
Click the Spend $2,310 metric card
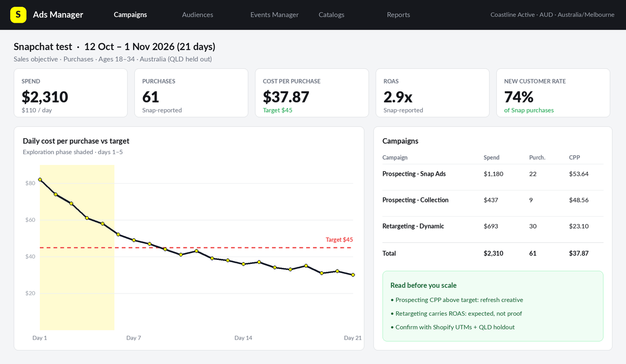71,93
